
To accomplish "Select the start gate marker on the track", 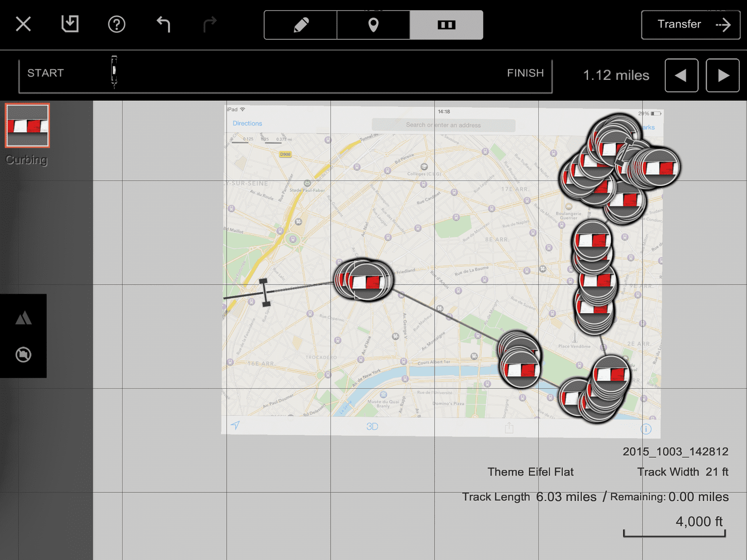I will point(264,293).
